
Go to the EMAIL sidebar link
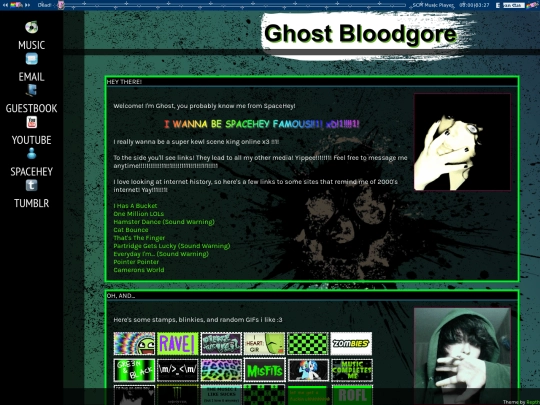click(x=31, y=77)
